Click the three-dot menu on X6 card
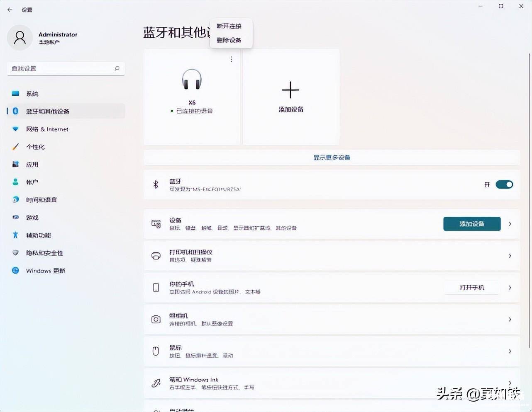The width and height of the screenshot is (532, 412). click(231, 59)
